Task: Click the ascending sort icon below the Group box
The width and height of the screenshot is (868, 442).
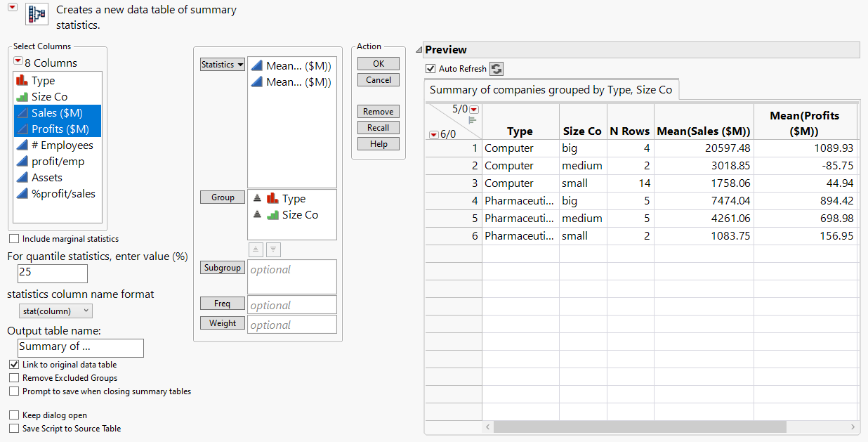Action: pos(256,249)
